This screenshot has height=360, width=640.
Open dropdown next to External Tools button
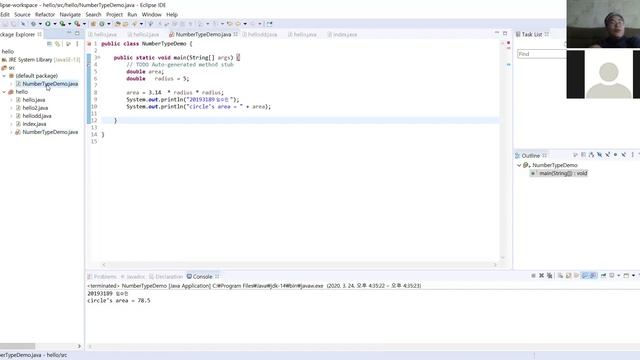84,24
